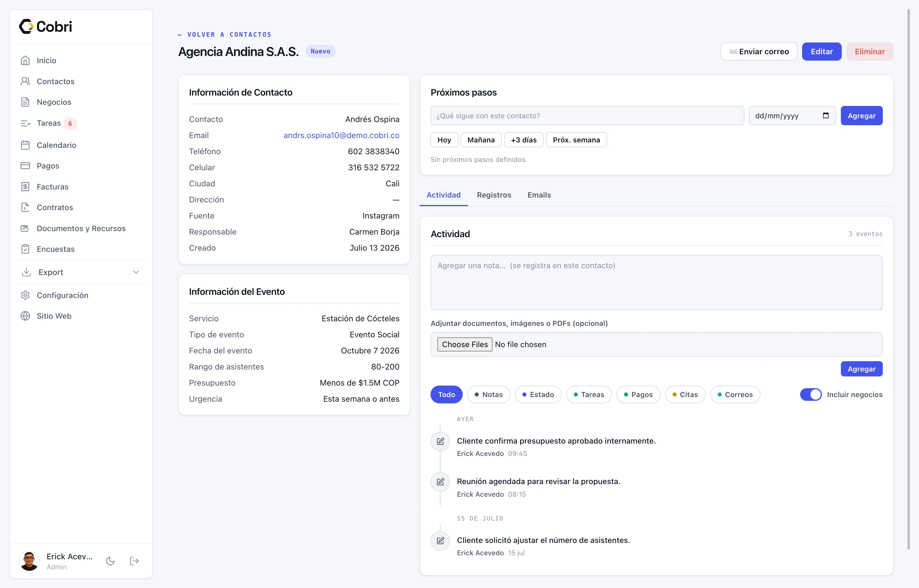
Task: Click the page vertical scrollbar
Action: [909, 279]
